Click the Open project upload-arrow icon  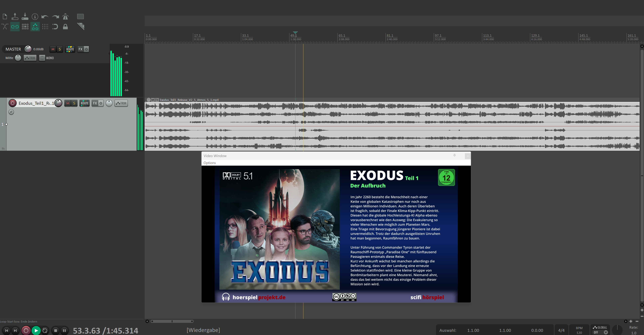coord(15,16)
